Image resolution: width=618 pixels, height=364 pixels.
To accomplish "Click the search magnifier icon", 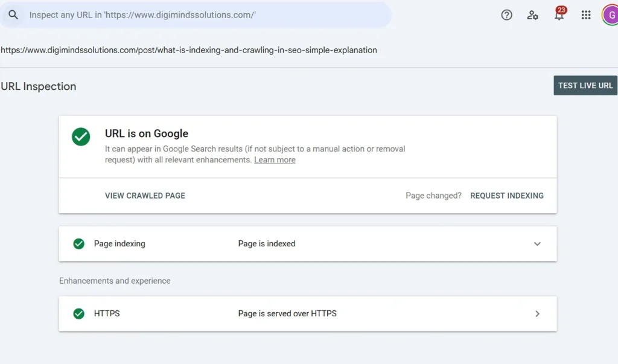I will (13, 15).
